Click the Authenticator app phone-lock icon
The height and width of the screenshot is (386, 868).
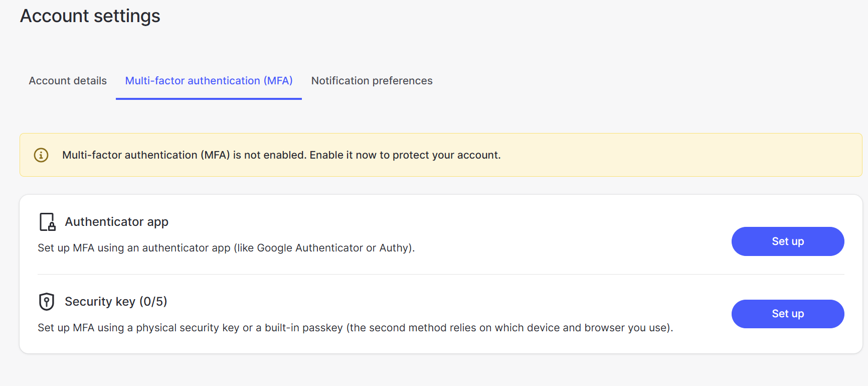[48, 222]
